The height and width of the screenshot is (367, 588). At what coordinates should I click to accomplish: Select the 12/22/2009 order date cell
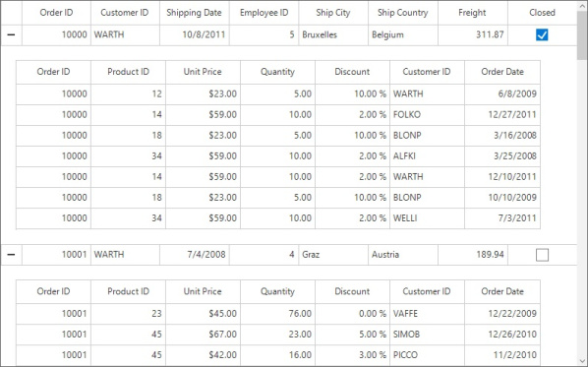(x=502, y=314)
